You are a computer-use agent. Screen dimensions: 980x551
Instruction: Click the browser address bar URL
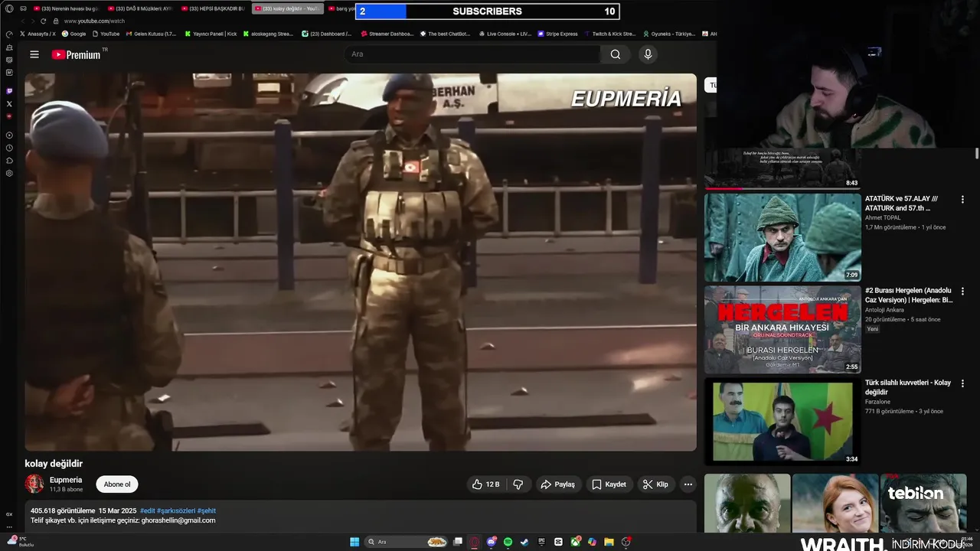(x=95, y=21)
